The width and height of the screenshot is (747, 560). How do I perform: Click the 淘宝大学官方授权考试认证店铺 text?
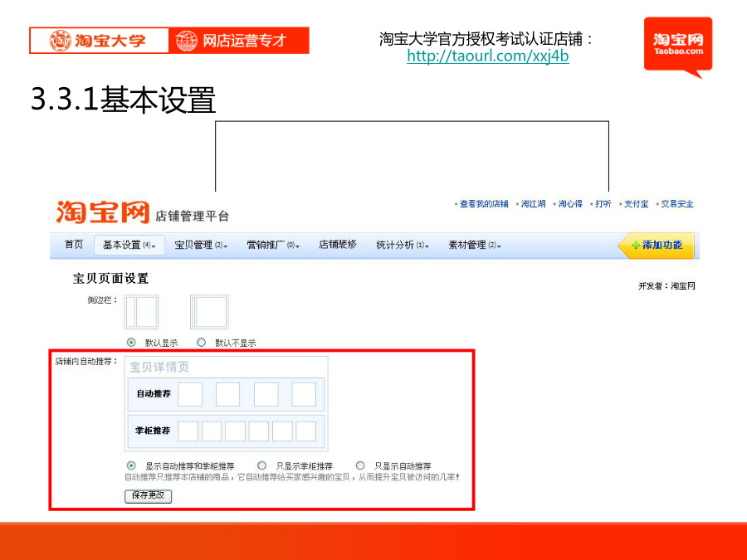click(x=486, y=39)
